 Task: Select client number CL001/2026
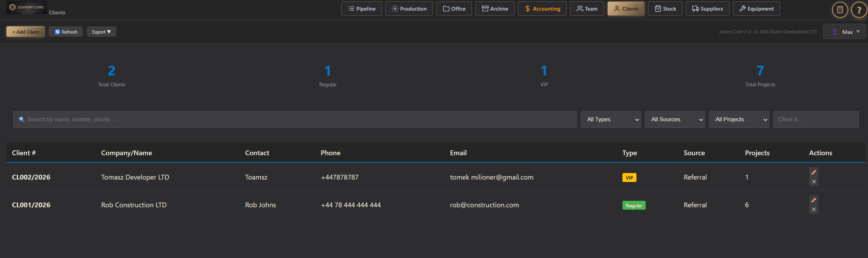31,205
